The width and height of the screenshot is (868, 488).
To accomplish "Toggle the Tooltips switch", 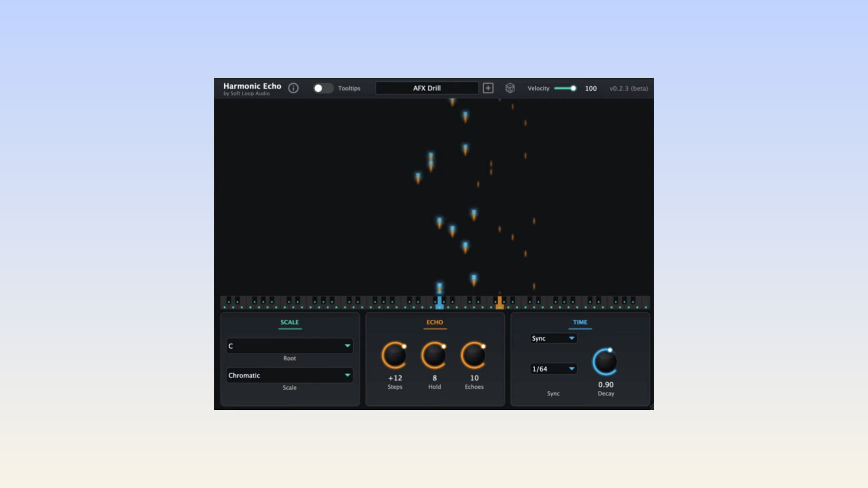I will [323, 88].
